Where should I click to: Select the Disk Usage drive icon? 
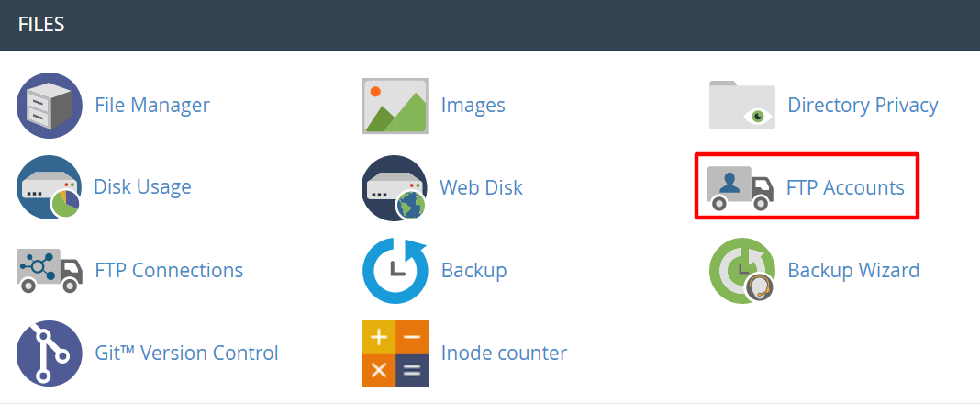pyautogui.click(x=50, y=188)
